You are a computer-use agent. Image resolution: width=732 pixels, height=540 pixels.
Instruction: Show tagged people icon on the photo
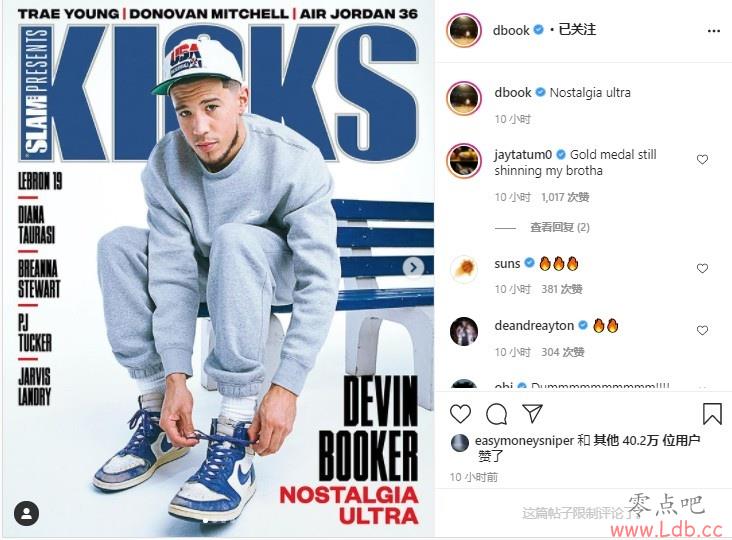click(27, 514)
